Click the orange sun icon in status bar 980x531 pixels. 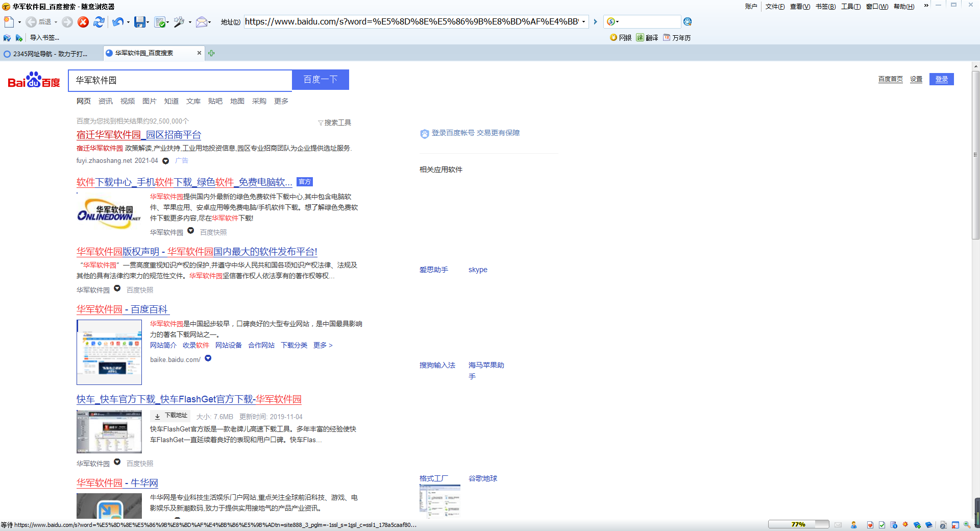pos(905,524)
